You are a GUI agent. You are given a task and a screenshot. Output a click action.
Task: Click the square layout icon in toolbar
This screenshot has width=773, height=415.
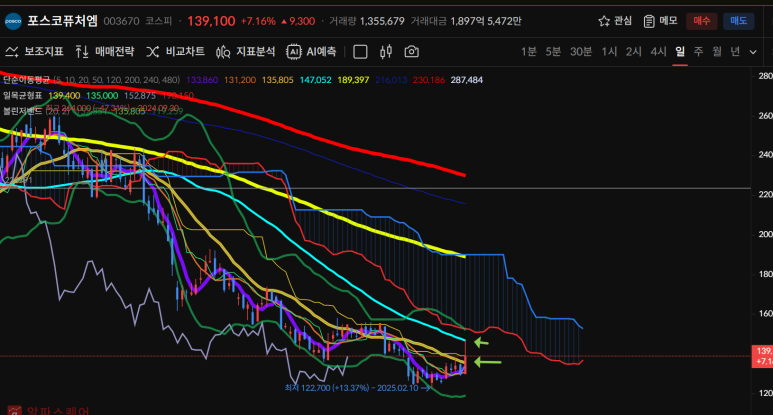(x=360, y=51)
